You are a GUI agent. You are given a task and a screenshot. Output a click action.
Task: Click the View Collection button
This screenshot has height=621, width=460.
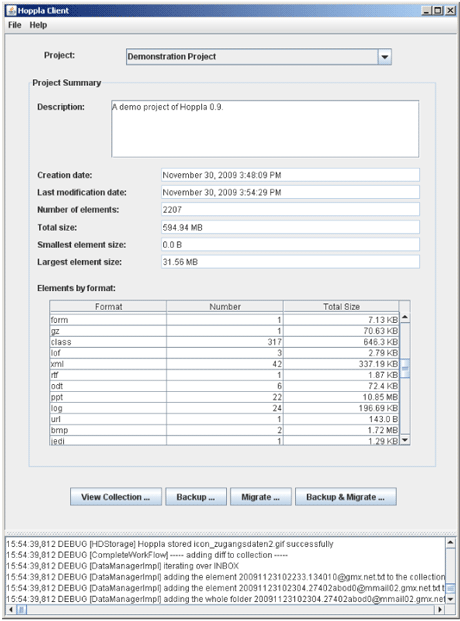click(x=116, y=497)
